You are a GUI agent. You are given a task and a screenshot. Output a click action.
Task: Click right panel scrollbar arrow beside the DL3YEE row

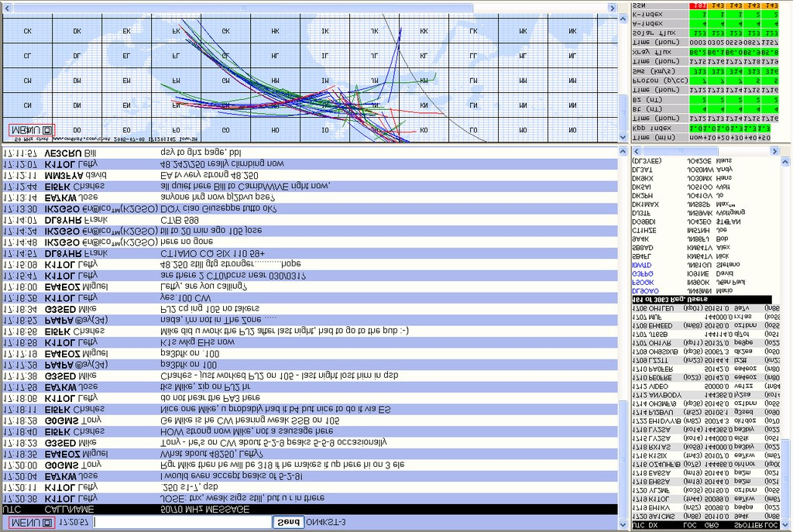(x=785, y=162)
